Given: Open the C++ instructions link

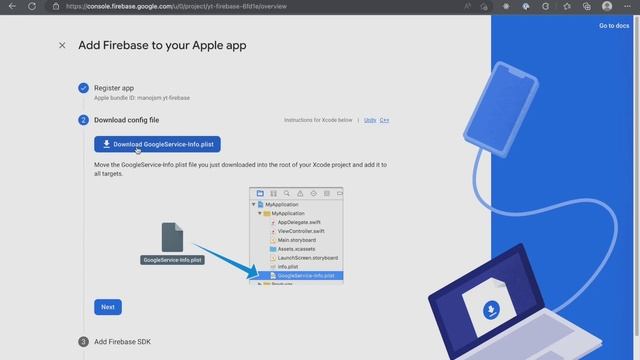Looking at the screenshot, I should [x=384, y=120].
